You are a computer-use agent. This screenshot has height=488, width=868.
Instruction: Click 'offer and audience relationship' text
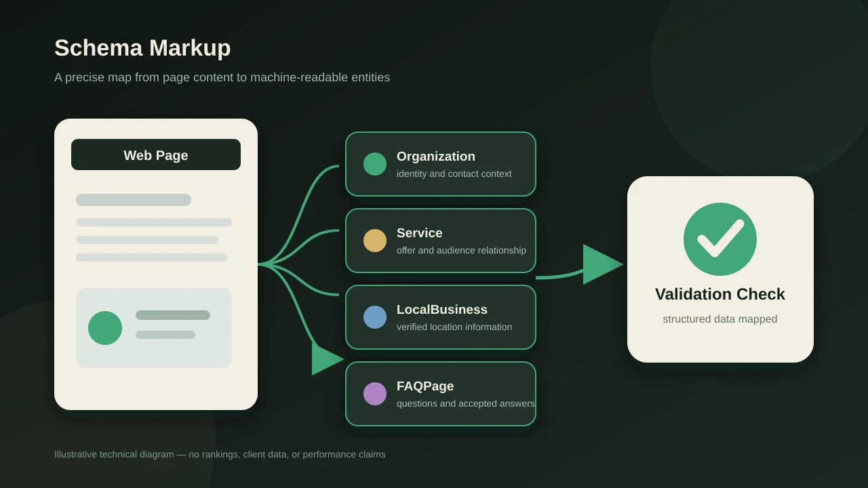[x=461, y=250]
